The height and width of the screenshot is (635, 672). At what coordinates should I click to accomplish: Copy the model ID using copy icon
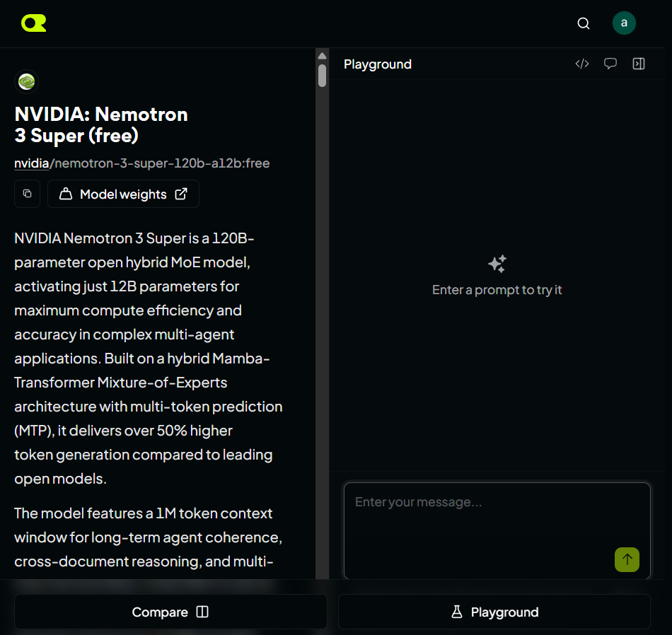point(28,194)
